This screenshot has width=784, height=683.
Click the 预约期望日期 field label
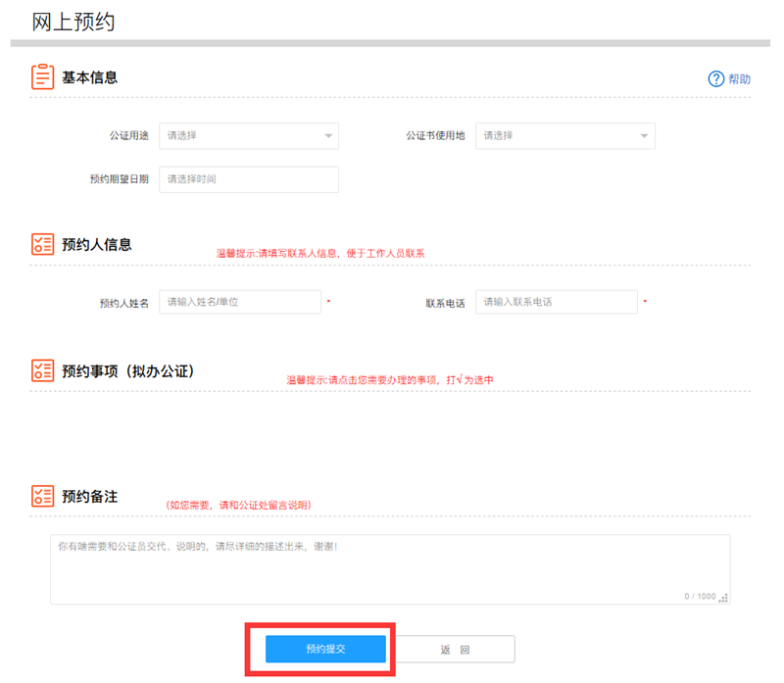point(119,179)
